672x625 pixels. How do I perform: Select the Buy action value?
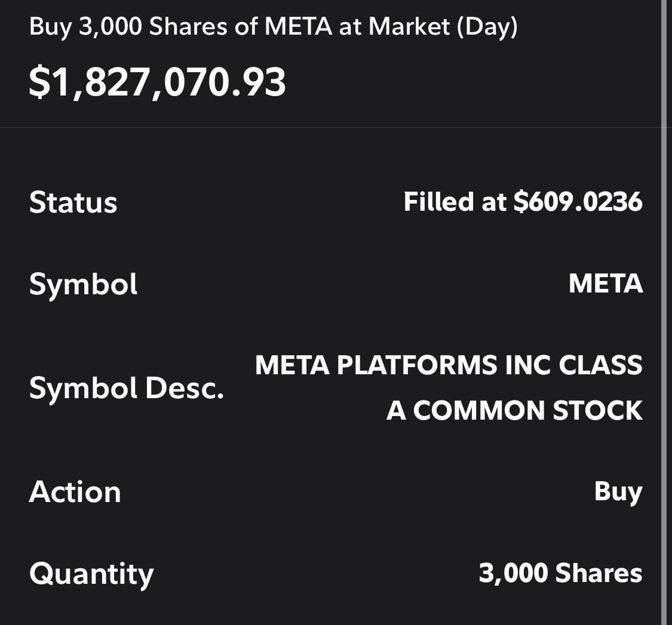[618, 491]
